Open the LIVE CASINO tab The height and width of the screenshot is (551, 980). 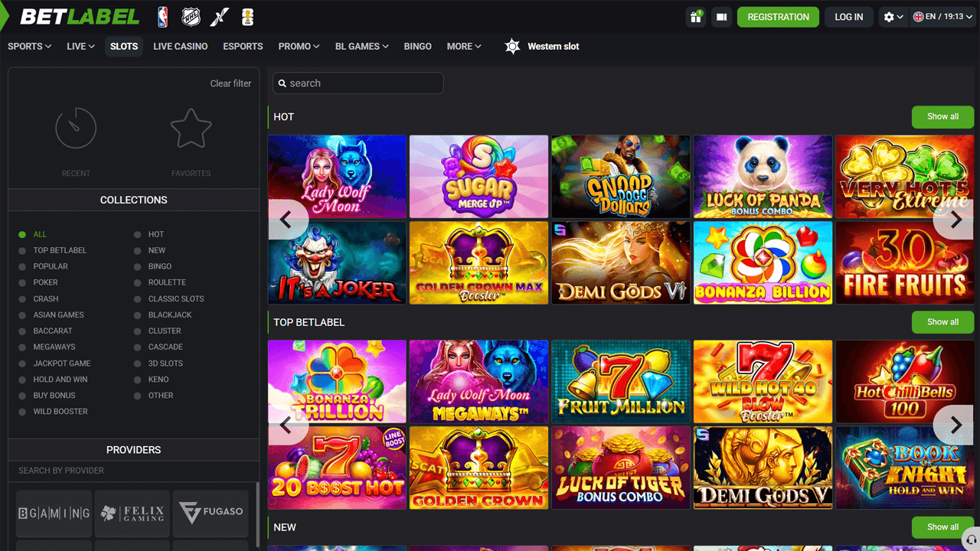(181, 47)
